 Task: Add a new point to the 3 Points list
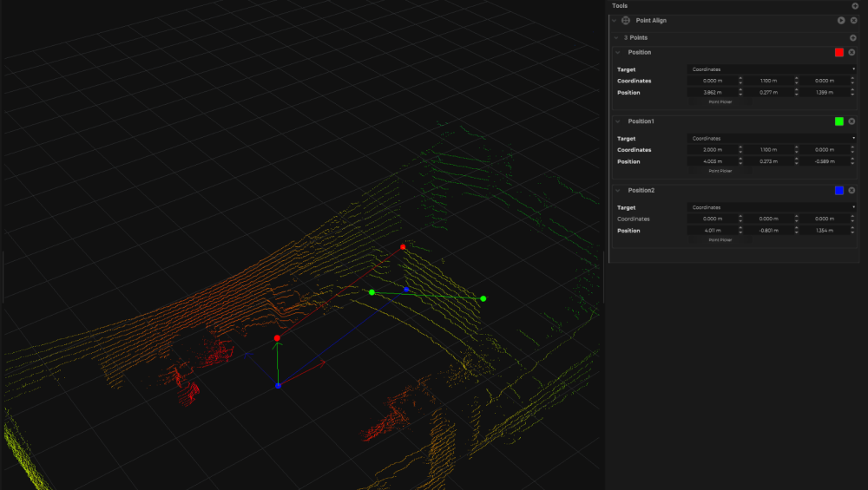click(852, 38)
